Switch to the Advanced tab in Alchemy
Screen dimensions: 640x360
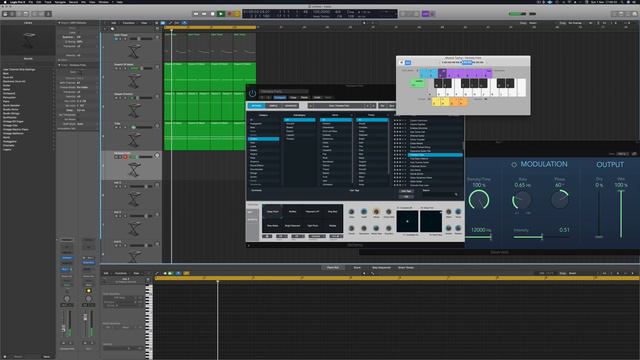[291, 106]
